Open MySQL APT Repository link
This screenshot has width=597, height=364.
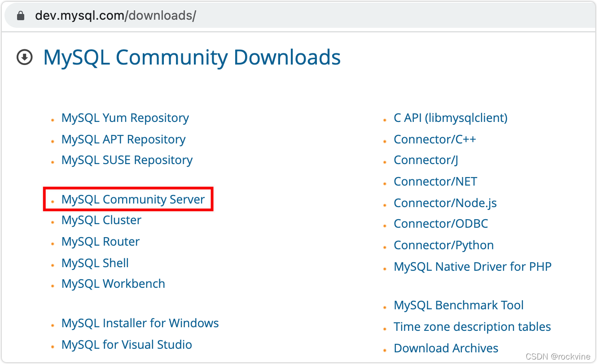point(123,139)
